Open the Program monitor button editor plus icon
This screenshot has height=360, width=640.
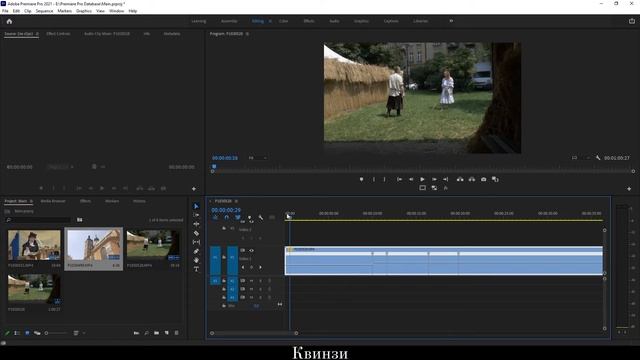pos(629,189)
